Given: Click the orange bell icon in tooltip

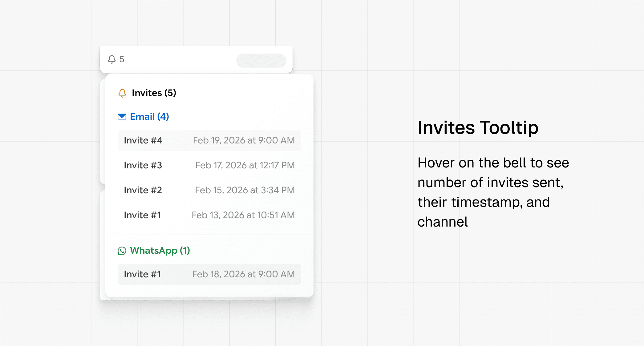Looking at the screenshot, I should (x=122, y=93).
